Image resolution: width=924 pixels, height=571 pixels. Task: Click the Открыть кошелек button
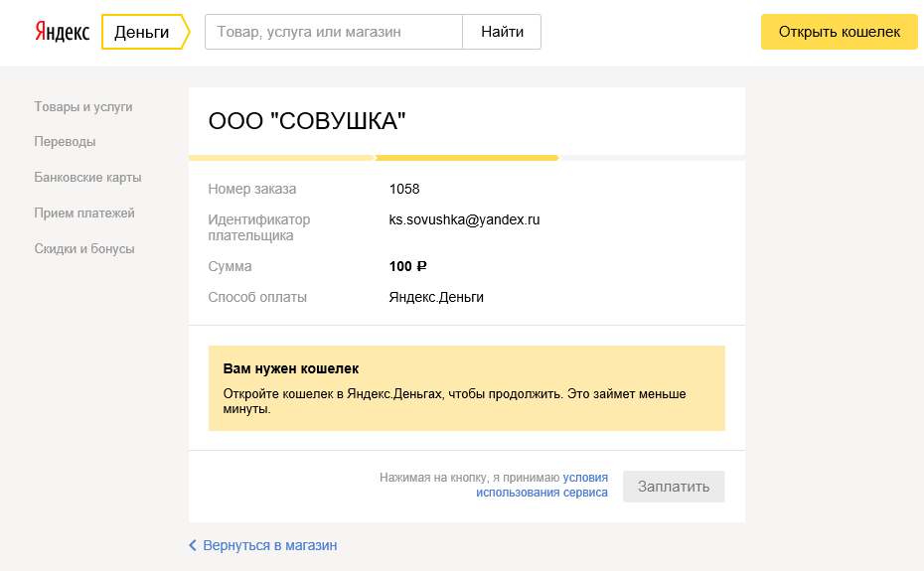pyautogui.click(x=840, y=32)
